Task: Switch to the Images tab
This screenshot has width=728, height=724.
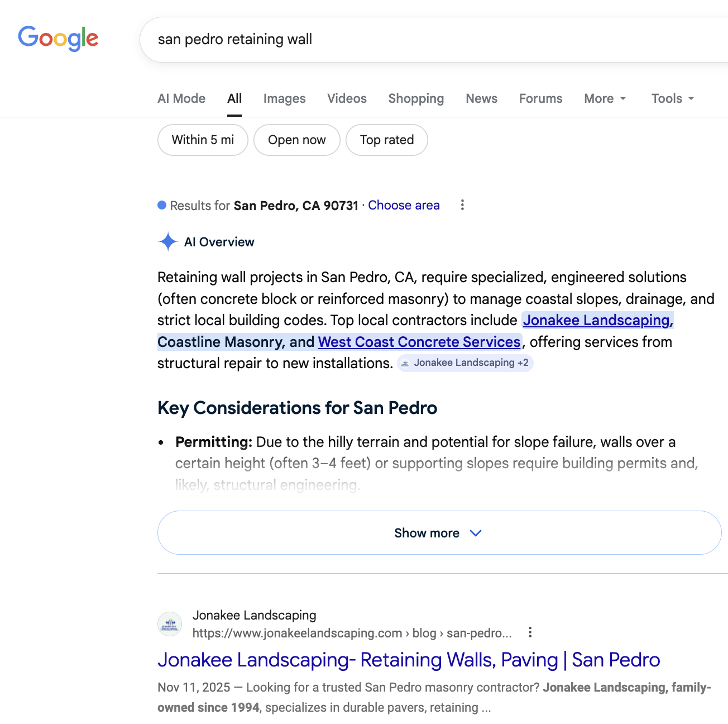Action: click(284, 98)
